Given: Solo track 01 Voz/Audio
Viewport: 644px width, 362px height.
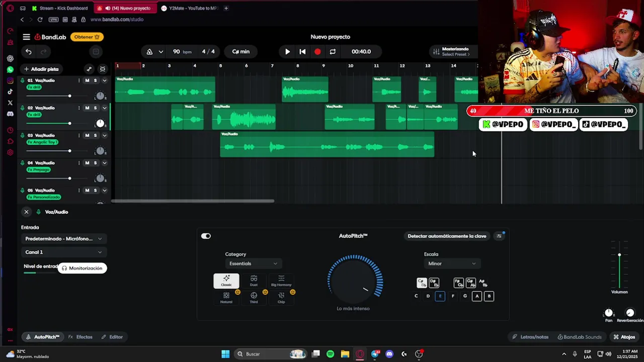Looking at the screenshot, I should (95, 80).
